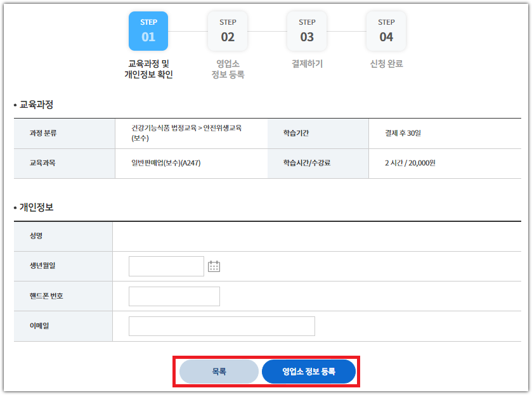
Task: Select the STEP 03 결제하기 step indicator
Action: click(306, 30)
